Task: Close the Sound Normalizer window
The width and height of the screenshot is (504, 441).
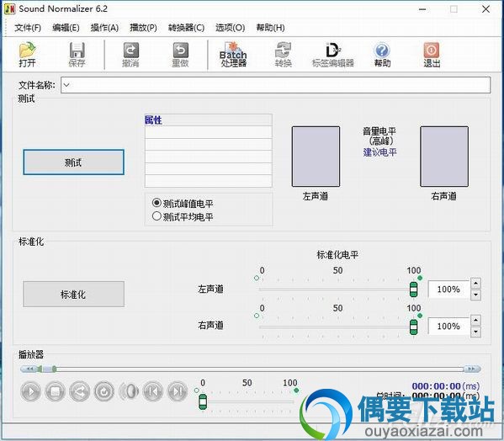Action: click(x=486, y=9)
